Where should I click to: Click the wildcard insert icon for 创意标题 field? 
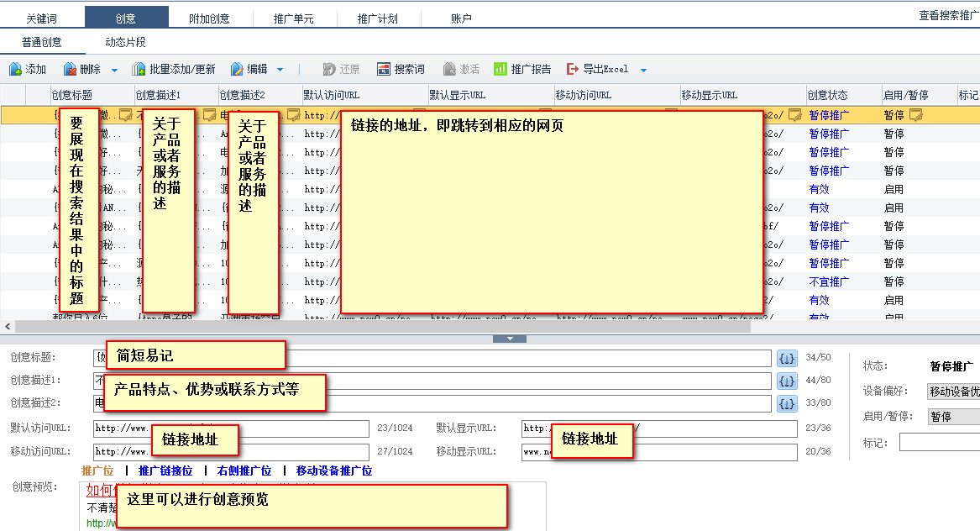787,359
